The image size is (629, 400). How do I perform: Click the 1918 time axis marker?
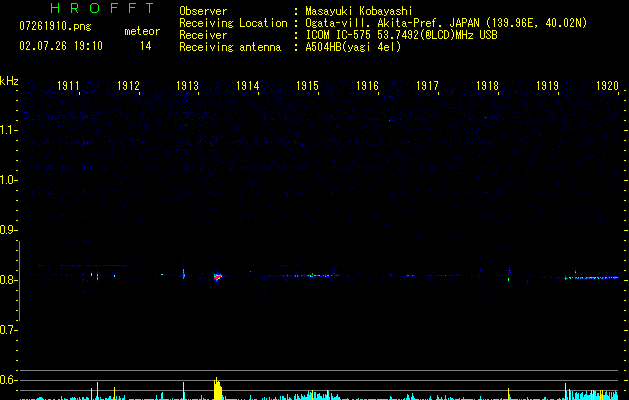(x=487, y=86)
